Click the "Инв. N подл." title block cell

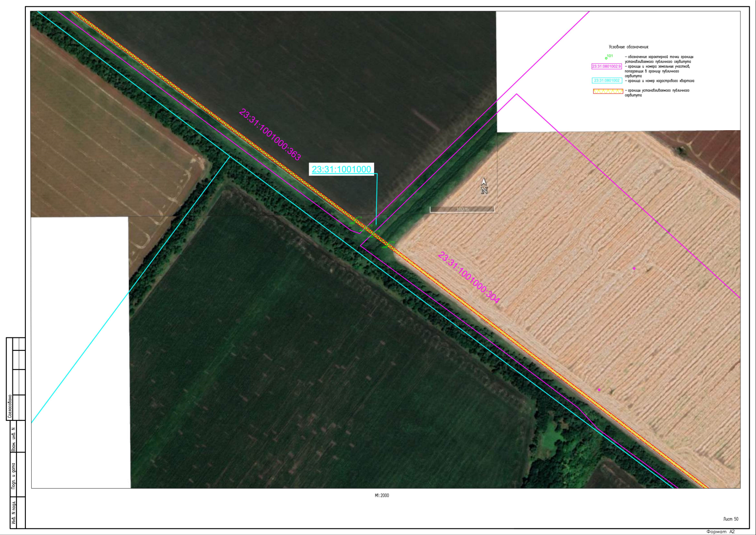pos(13,514)
